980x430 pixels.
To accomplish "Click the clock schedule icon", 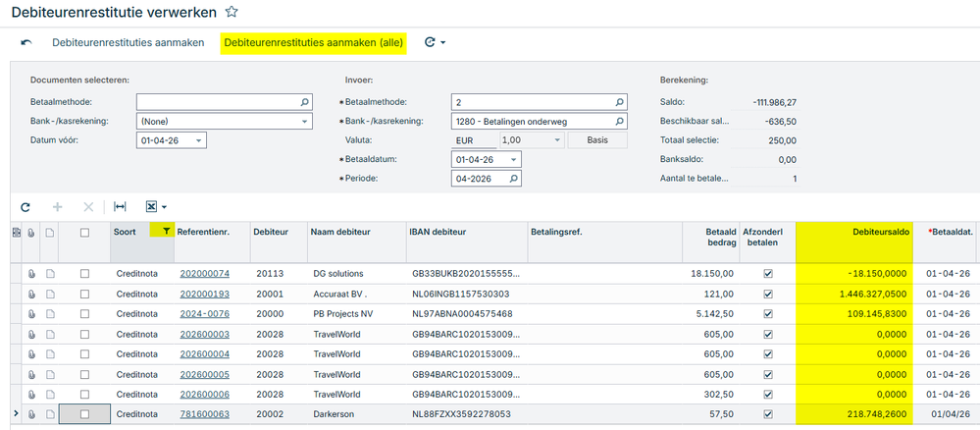I will pos(430,43).
